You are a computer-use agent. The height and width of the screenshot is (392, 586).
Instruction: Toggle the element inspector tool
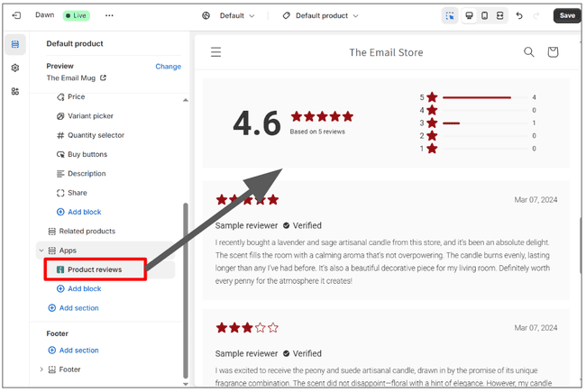tap(450, 15)
